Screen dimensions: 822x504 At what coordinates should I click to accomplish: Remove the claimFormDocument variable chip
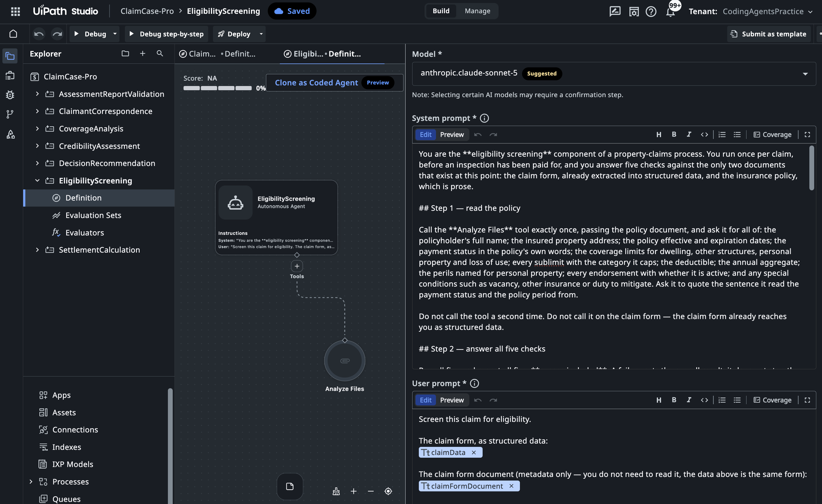click(511, 486)
